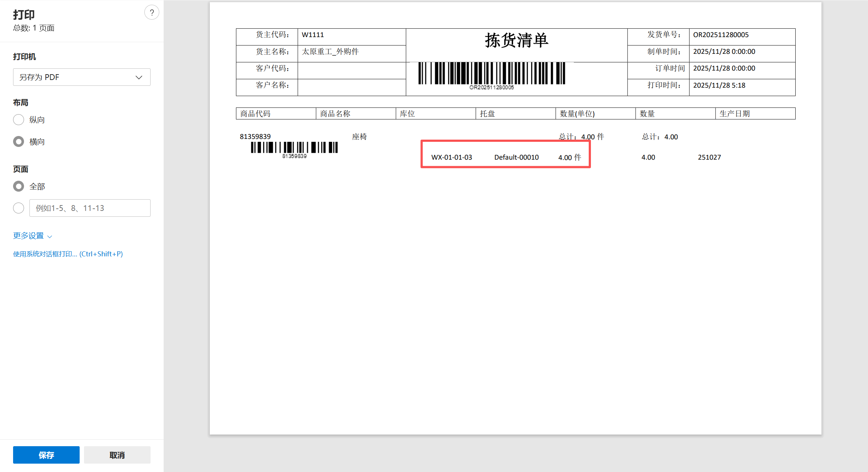
Task: Open the printer dropdown showing 另存为 PDF
Action: [x=81, y=77]
